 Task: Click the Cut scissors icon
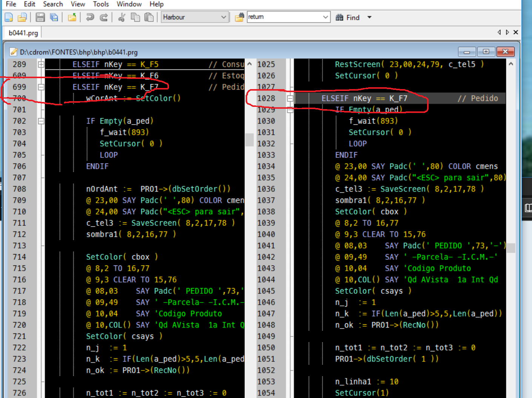click(x=121, y=17)
